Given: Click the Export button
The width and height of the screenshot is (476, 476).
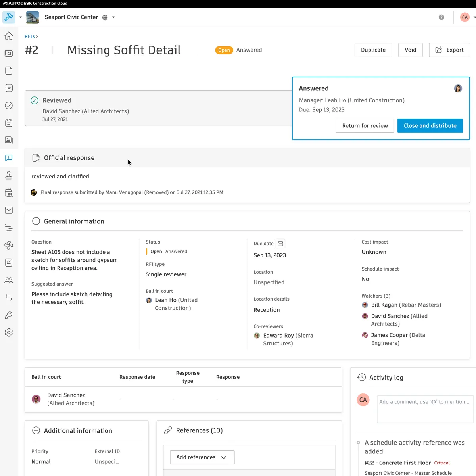Looking at the screenshot, I should pyautogui.click(x=449, y=50).
